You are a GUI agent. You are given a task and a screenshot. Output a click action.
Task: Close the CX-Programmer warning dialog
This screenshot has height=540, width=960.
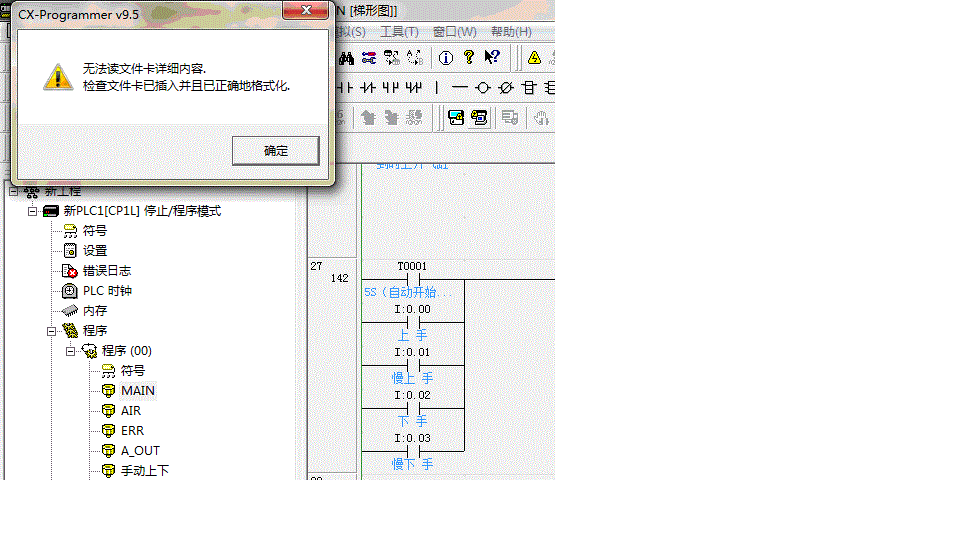tap(309, 13)
